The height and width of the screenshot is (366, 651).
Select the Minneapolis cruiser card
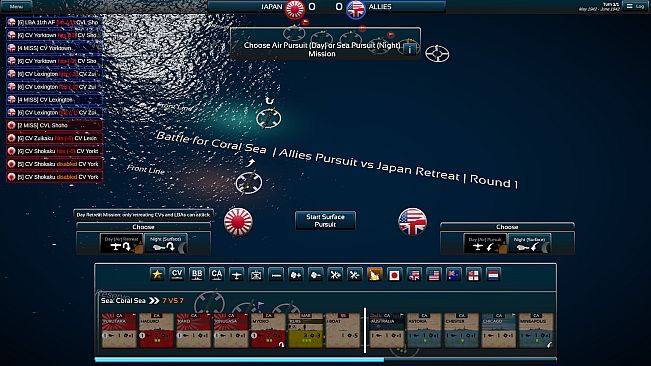(536, 330)
